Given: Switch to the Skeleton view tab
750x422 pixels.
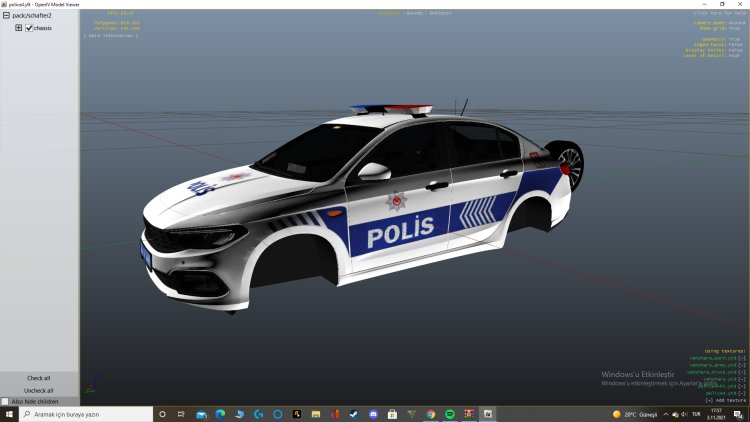Looking at the screenshot, I should (440, 13).
